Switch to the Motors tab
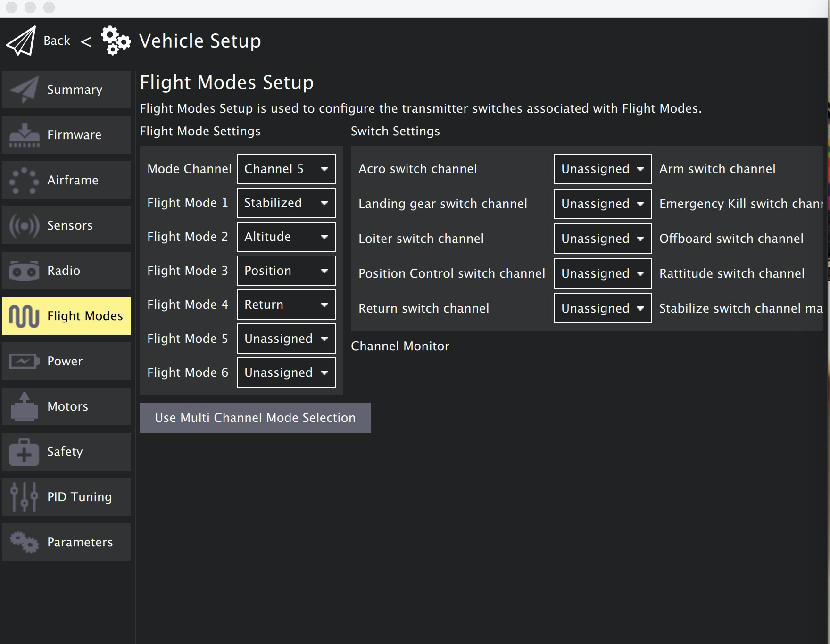Image resolution: width=830 pixels, height=644 pixels. pyautogui.click(x=66, y=406)
